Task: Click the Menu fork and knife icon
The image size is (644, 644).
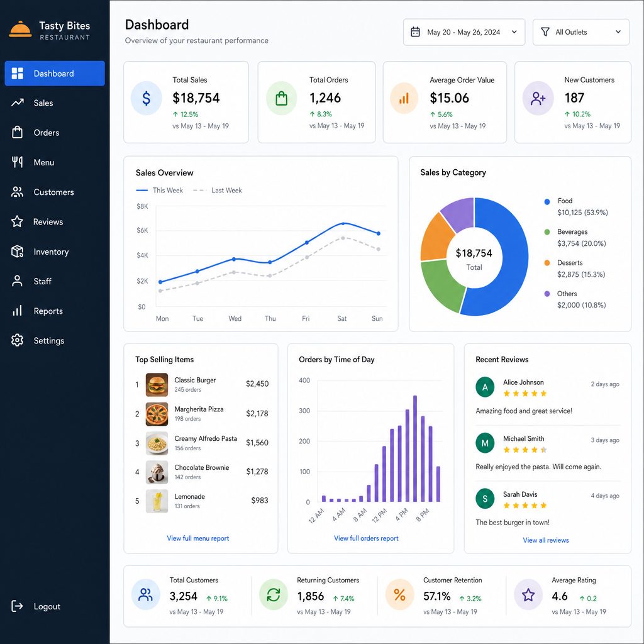Action: coord(17,162)
